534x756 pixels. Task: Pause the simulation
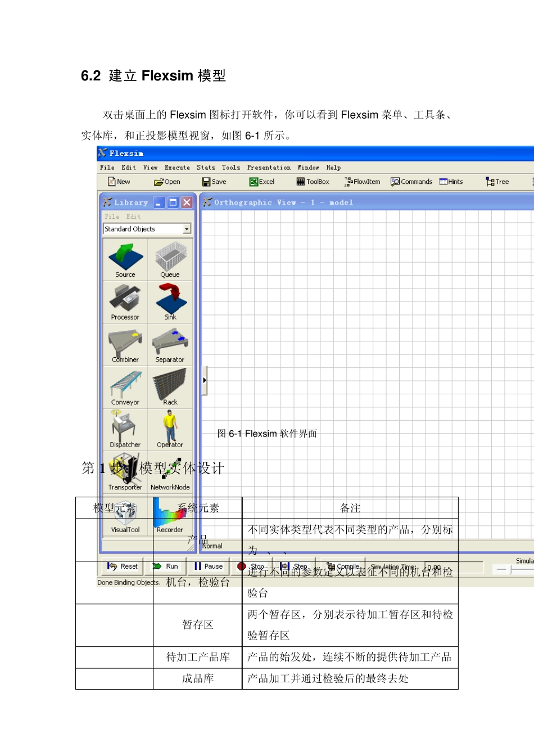(209, 566)
